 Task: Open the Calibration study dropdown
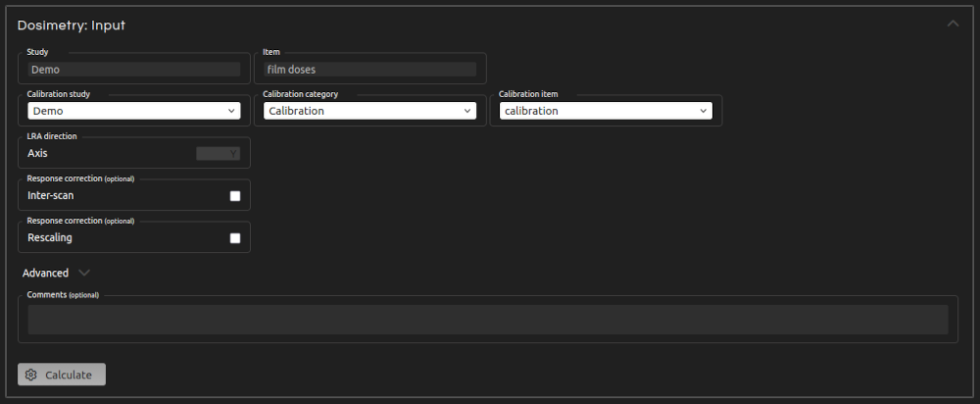pos(133,111)
